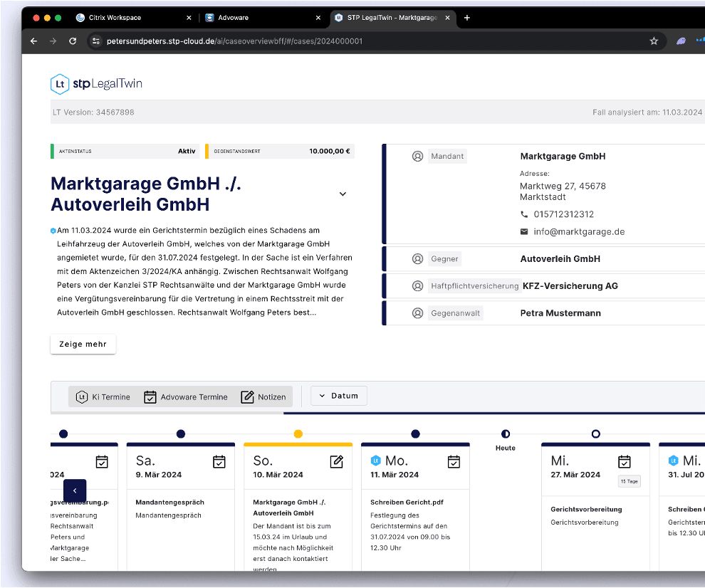
Task: Go back with the browser back arrow
Action: click(33, 41)
